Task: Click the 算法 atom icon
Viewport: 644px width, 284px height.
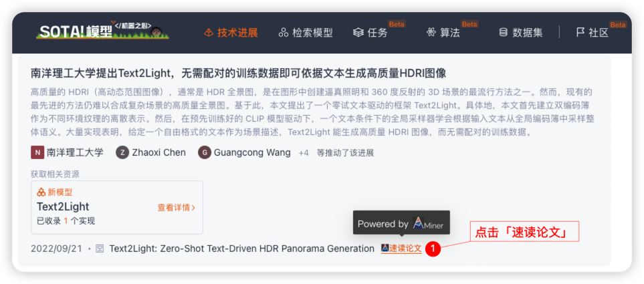Action: click(x=431, y=33)
